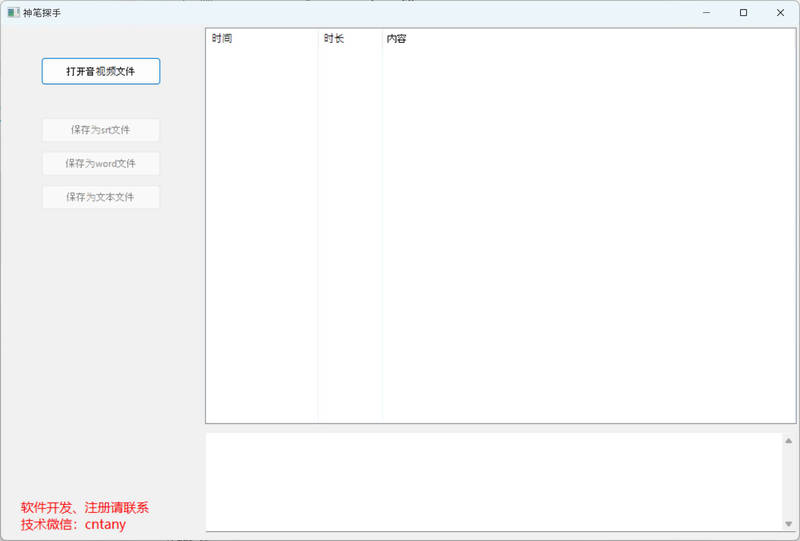Click the 保存为srt文件 button

[101, 130]
